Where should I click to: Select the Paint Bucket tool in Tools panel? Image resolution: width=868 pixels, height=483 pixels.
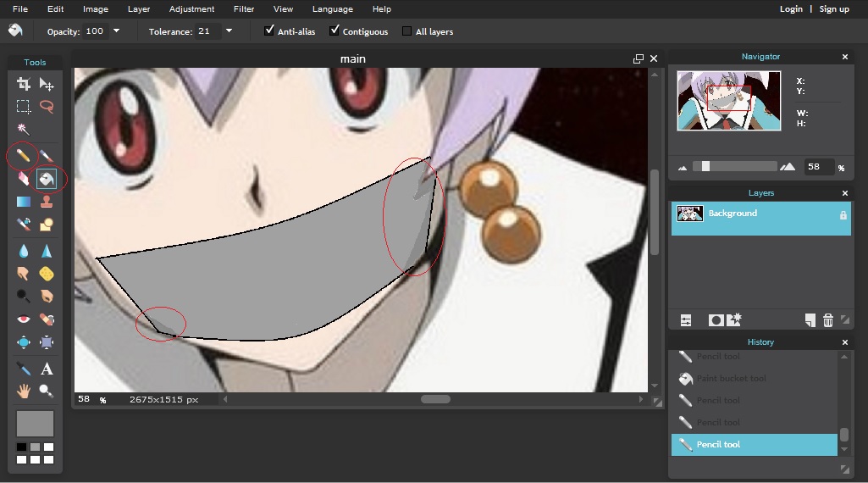point(47,178)
